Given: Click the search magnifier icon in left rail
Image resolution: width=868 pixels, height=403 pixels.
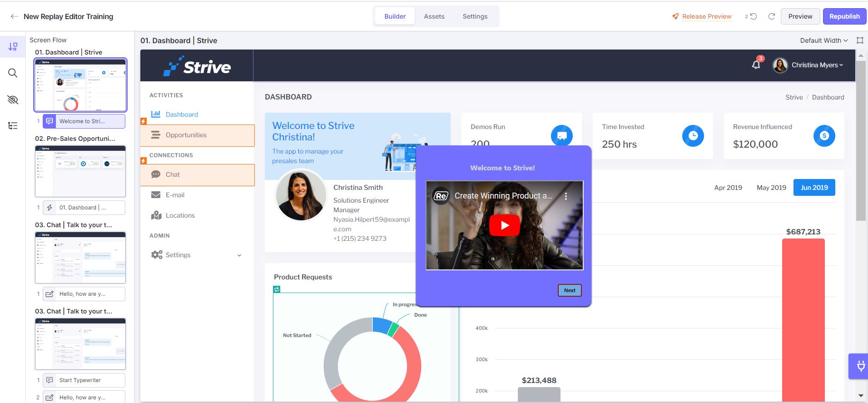Looking at the screenshot, I should [13, 73].
